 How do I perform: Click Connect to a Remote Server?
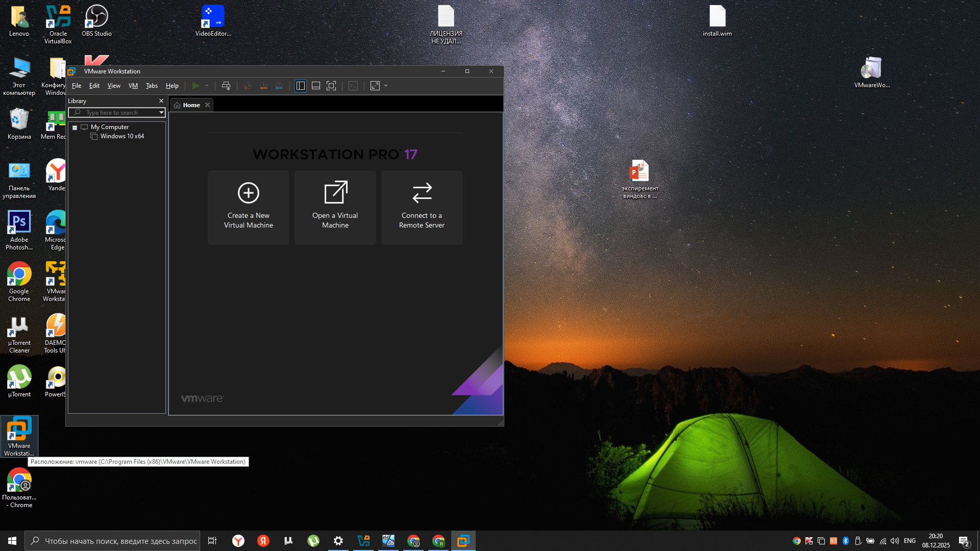(422, 207)
